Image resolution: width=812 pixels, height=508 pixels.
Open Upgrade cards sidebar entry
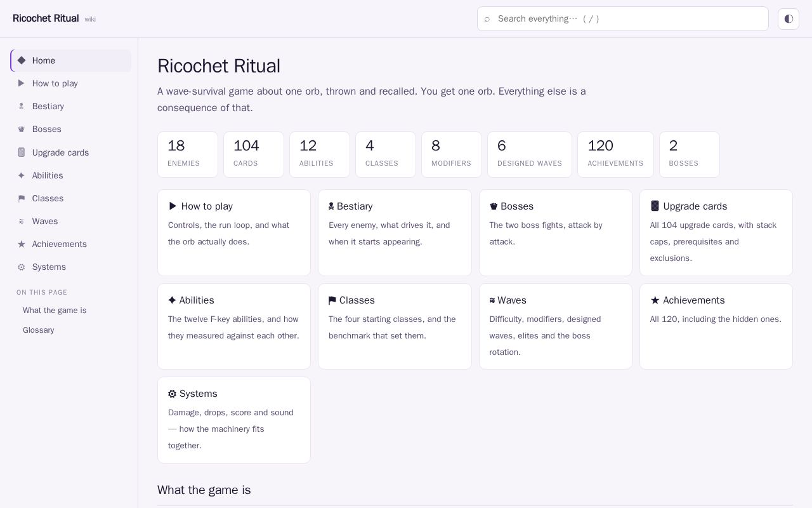(x=71, y=152)
